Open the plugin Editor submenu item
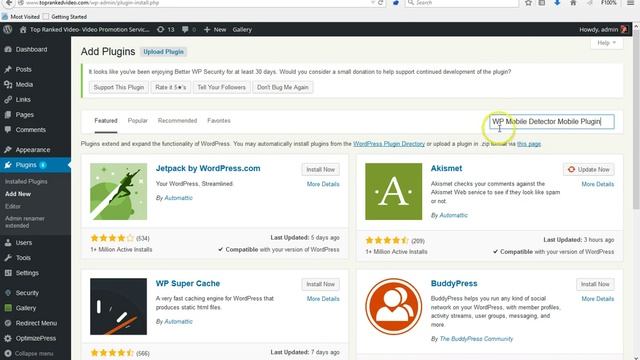 13,207
